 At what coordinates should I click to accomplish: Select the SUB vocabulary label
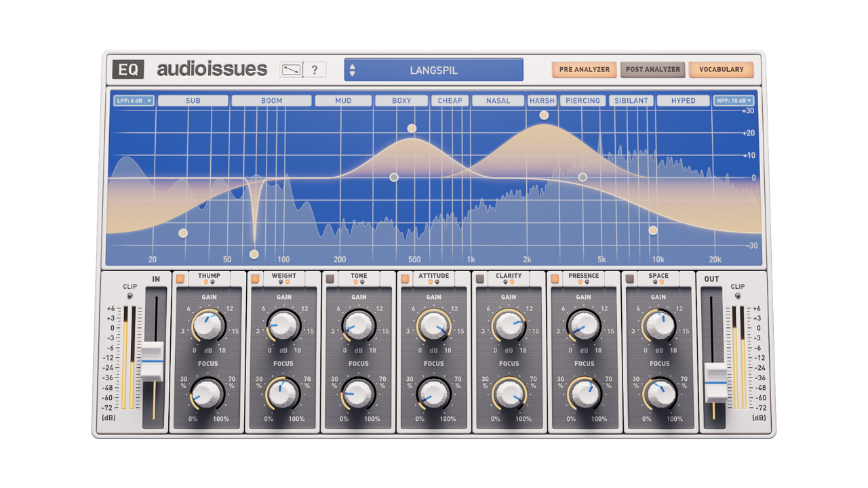point(193,101)
